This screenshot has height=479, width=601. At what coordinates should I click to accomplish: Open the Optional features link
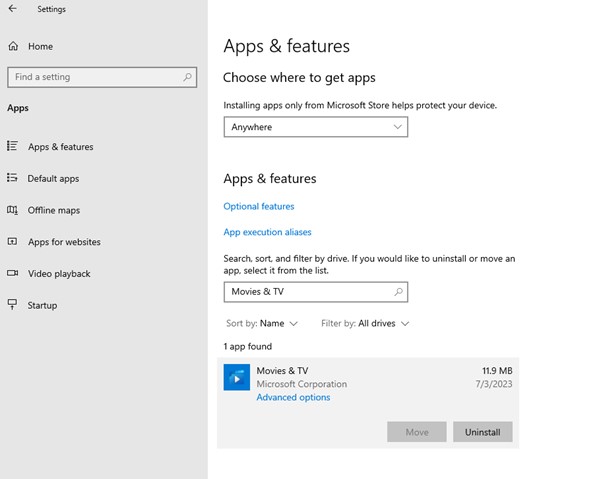click(x=259, y=207)
